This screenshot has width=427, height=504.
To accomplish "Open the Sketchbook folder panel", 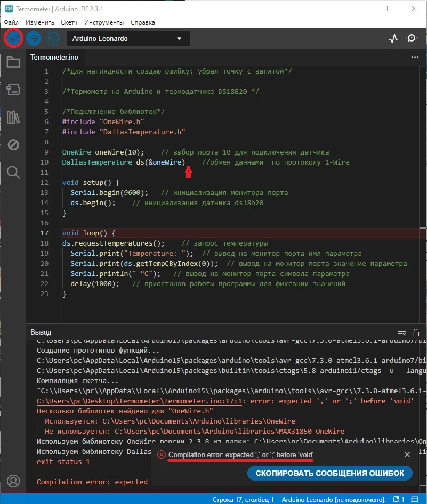I will tap(13, 62).
